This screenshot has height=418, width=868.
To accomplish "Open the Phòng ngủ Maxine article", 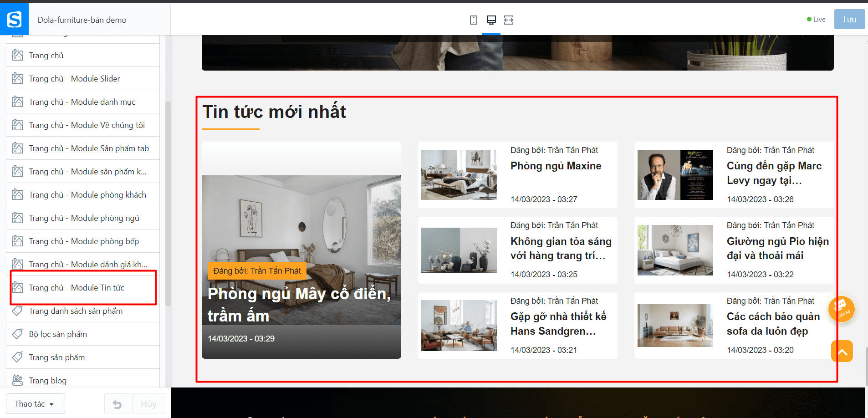I will click(x=556, y=166).
